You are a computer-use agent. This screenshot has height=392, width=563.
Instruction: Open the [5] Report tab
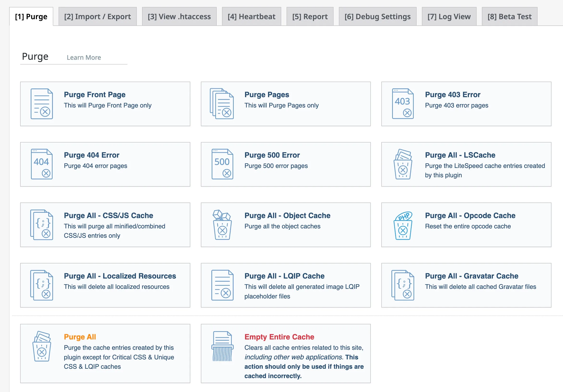click(310, 16)
